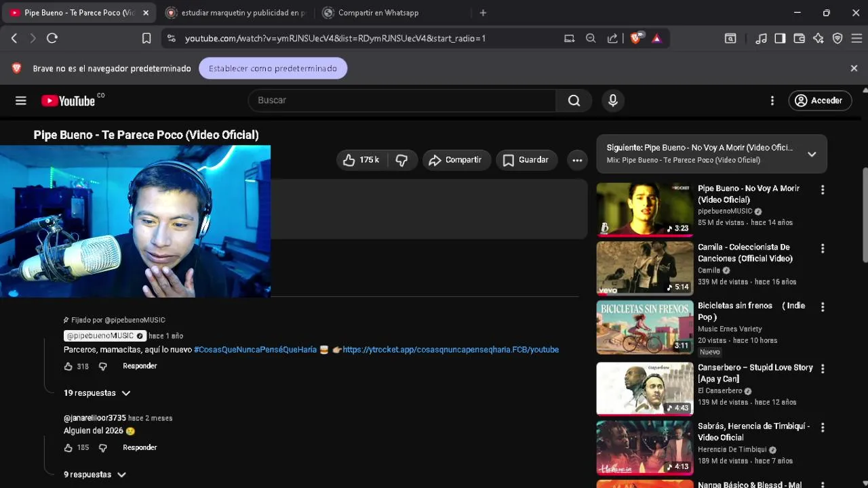The height and width of the screenshot is (488, 868).
Task: Open the Brave Wallet icon
Action: pos(799,39)
